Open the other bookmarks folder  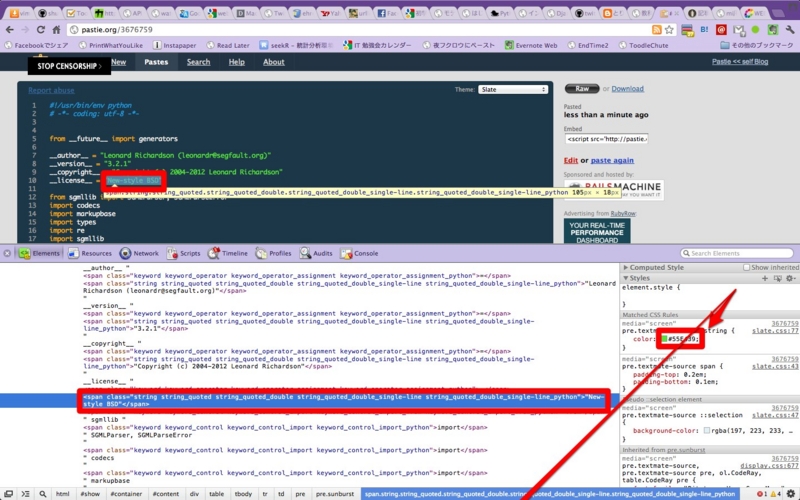756,45
